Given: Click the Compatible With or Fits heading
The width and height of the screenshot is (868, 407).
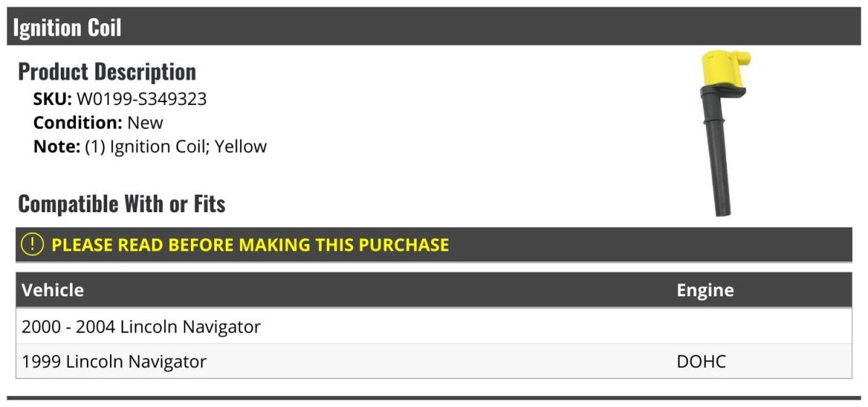Looking at the screenshot, I should tap(122, 204).
